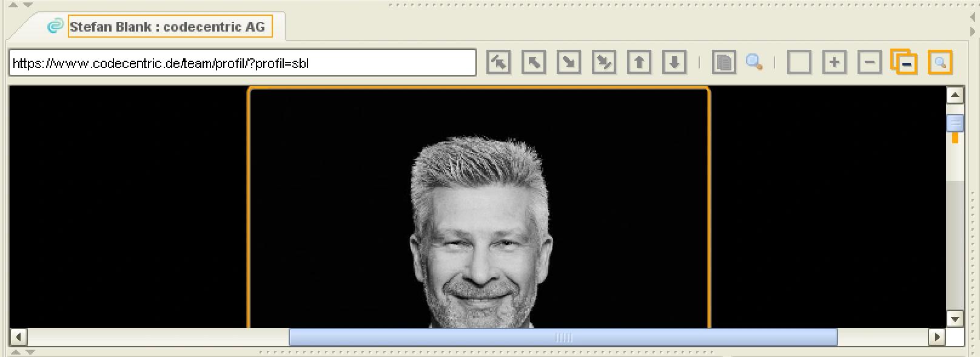Click the jump-to-first arrow toolbar icon
Viewport: 980px width, 357px height.
pyautogui.click(x=498, y=63)
